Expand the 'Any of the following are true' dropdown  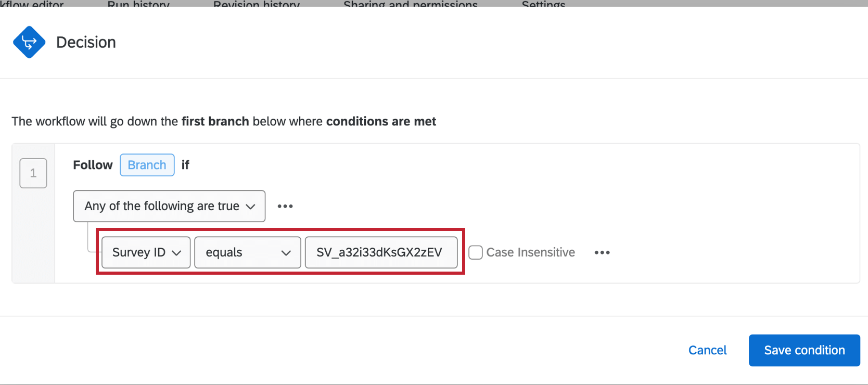coord(169,207)
